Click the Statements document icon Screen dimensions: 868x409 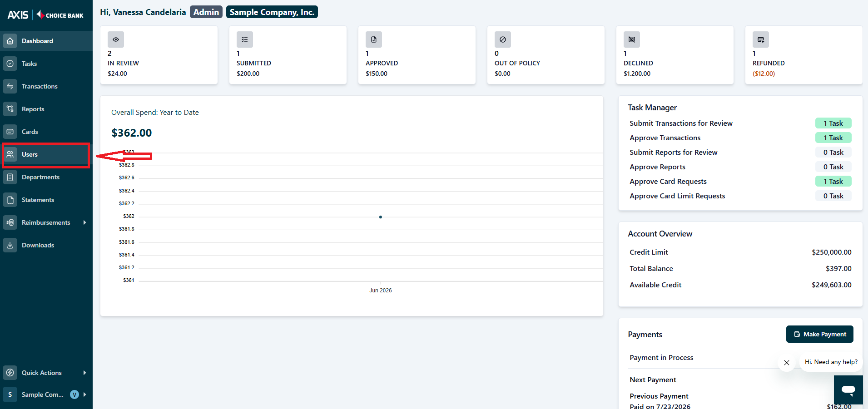(10, 200)
